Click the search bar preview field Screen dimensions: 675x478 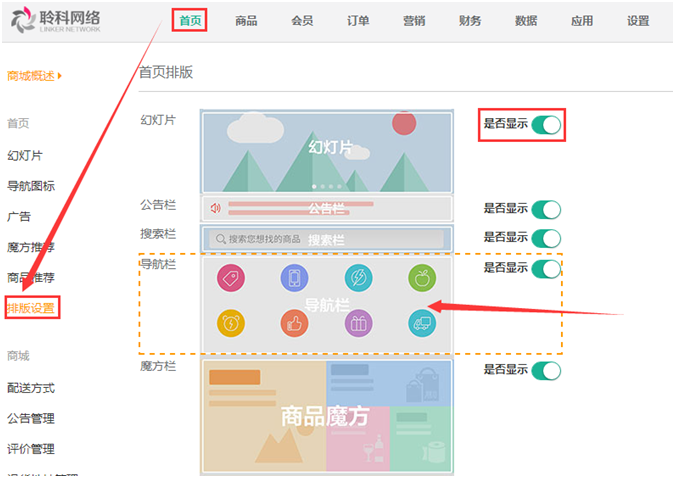click(x=326, y=239)
